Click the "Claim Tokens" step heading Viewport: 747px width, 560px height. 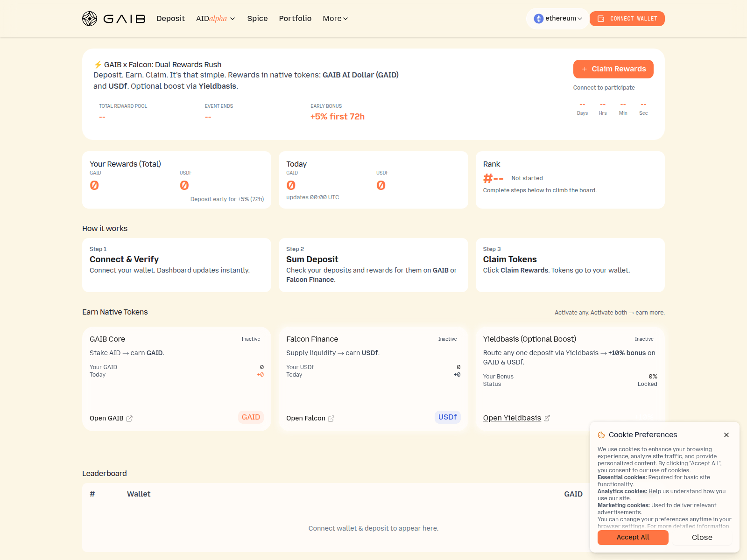pos(510,259)
